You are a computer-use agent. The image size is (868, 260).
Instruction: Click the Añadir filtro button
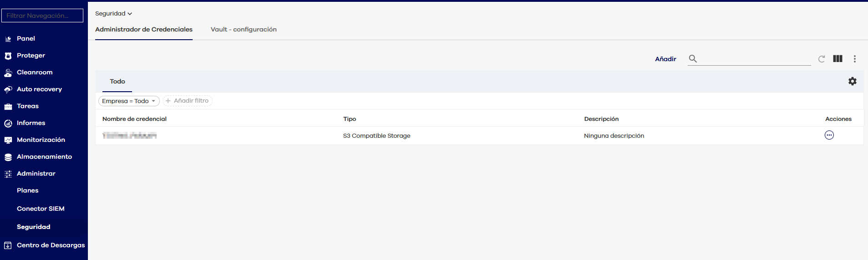[x=187, y=101]
